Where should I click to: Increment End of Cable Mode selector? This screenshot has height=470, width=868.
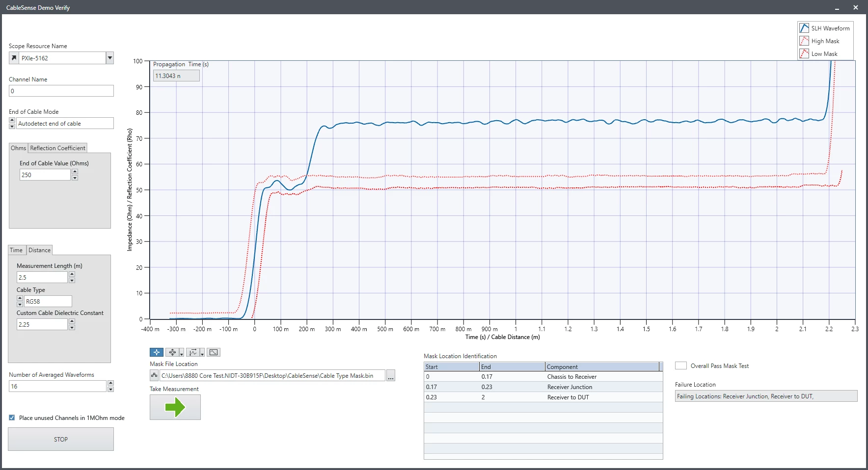[x=12, y=120]
